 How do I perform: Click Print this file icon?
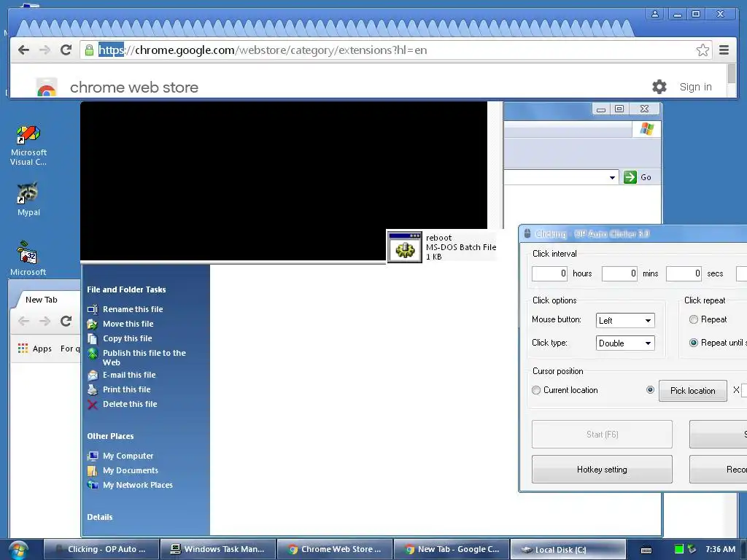93,389
